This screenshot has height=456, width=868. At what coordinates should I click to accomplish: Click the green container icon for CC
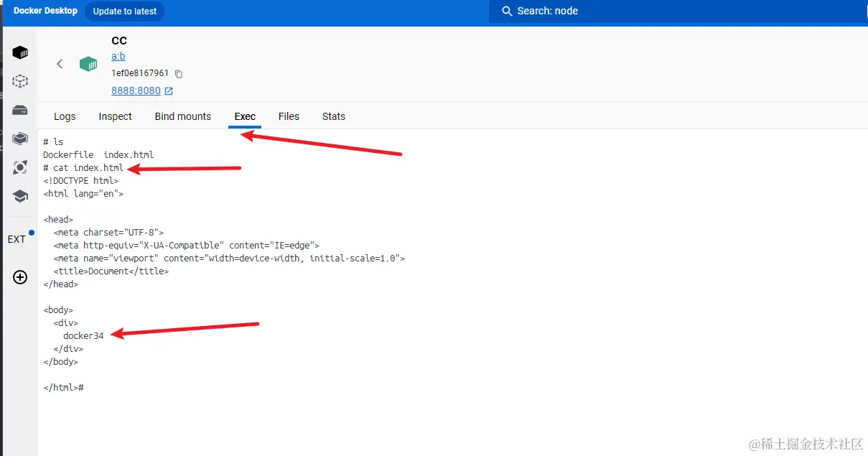[x=88, y=64]
